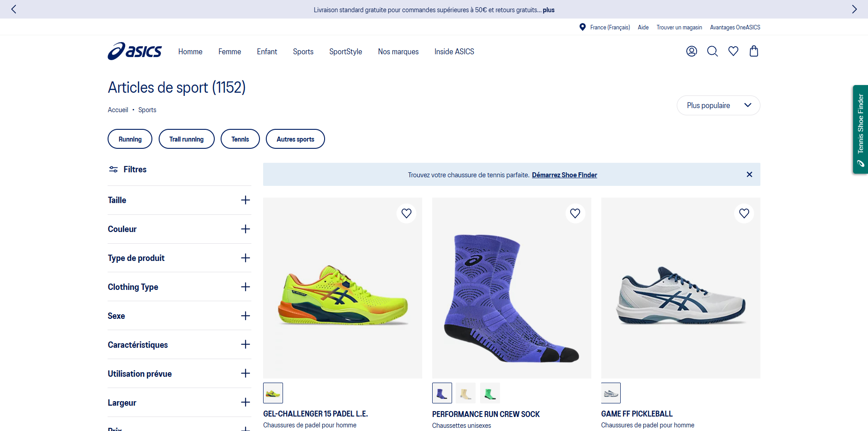The image size is (868, 431).
Task: Click the Filtres heading
Action: tap(135, 169)
